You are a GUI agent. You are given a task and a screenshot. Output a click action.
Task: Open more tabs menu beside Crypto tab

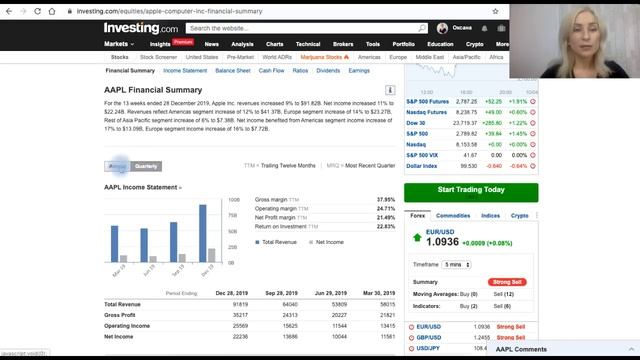point(536,216)
